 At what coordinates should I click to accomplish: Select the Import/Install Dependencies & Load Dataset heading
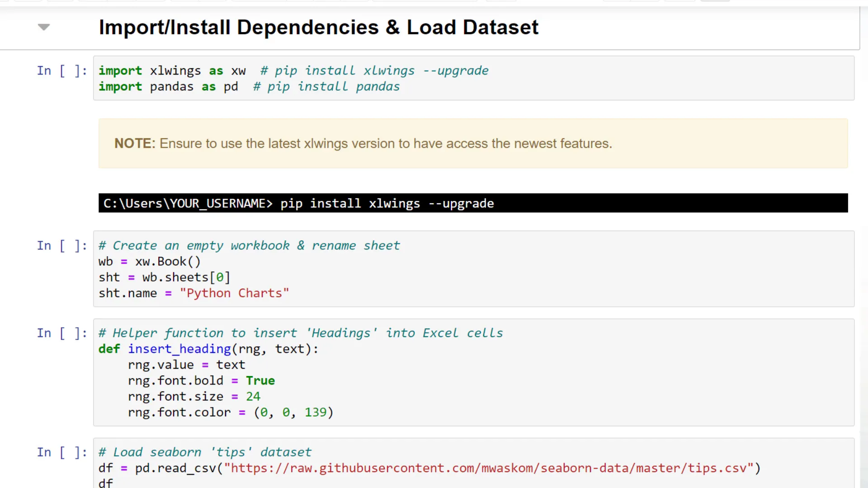(x=318, y=27)
